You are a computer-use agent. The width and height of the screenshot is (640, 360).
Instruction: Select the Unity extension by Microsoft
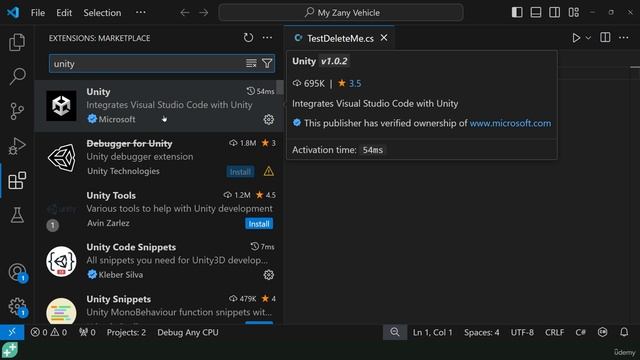[159, 106]
